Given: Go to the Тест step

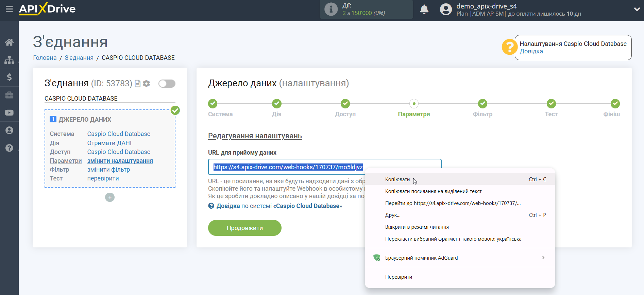Looking at the screenshot, I should (551, 108).
